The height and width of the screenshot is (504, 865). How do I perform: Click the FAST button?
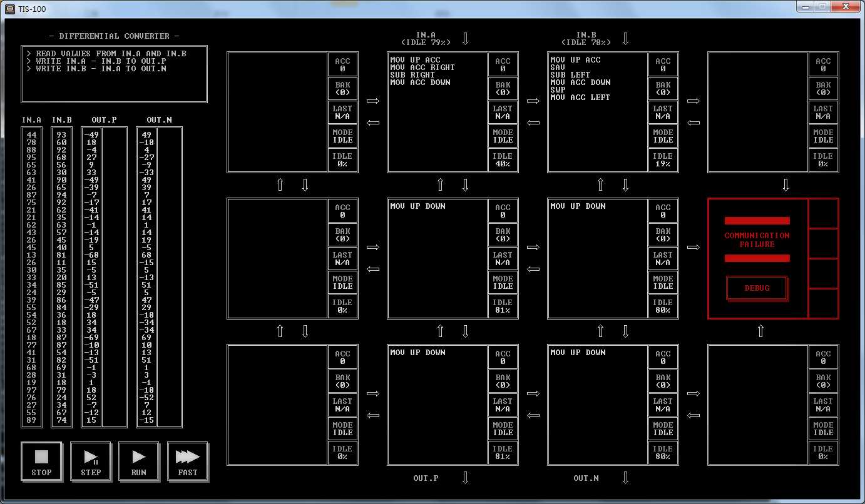tap(188, 461)
